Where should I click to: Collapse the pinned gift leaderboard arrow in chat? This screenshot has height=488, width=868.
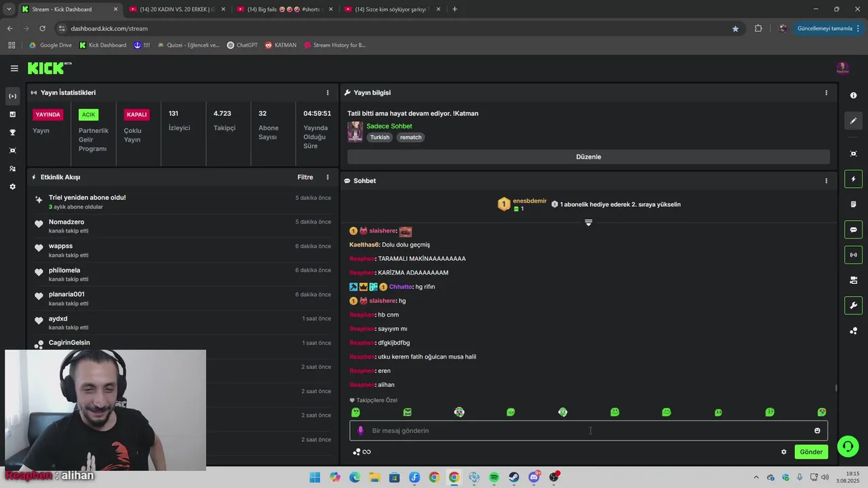(x=589, y=222)
